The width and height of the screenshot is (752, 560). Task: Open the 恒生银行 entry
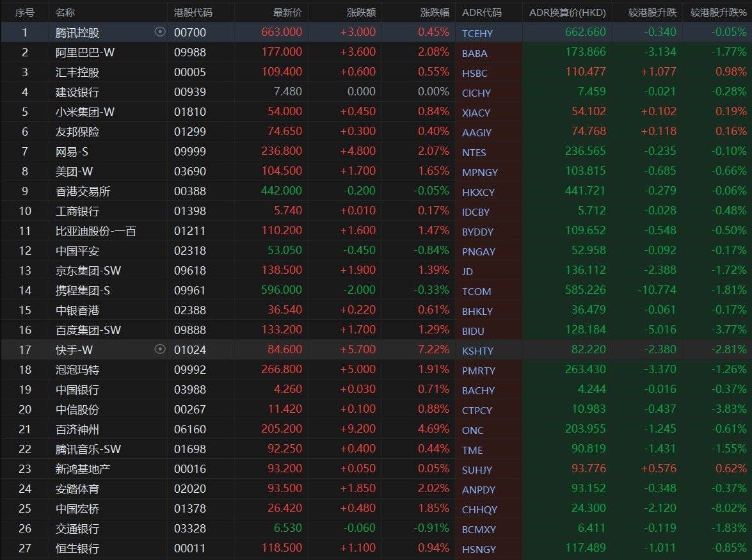click(77, 548)
